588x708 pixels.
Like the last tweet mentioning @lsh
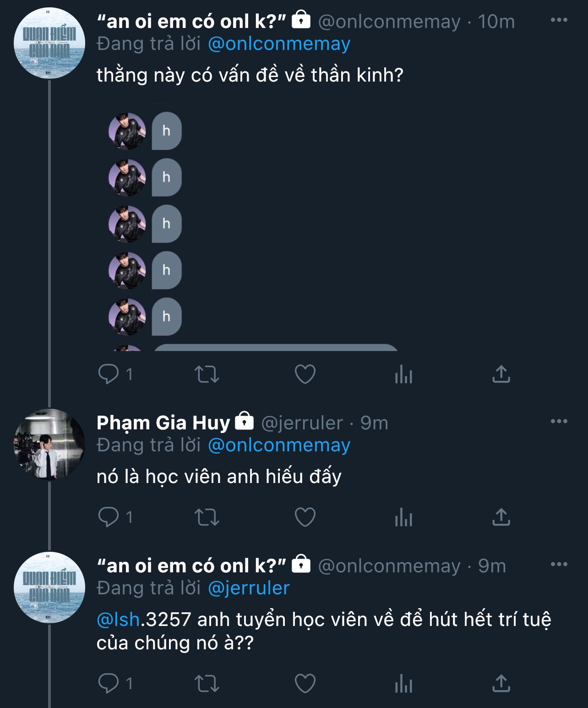click(305, 684)
